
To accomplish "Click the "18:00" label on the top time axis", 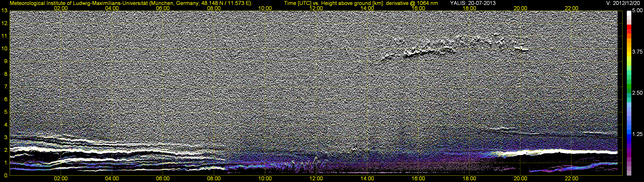I will point(469,8).
